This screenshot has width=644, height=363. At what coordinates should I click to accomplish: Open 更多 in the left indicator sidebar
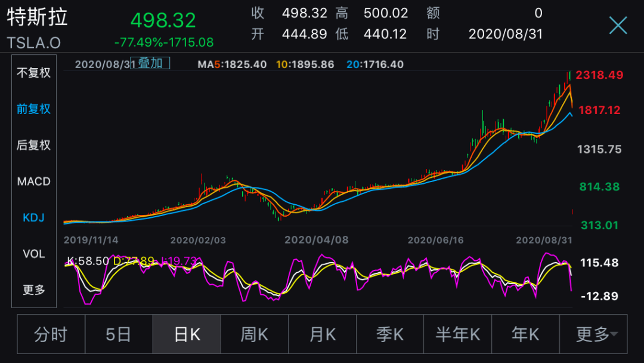[34, 290]
